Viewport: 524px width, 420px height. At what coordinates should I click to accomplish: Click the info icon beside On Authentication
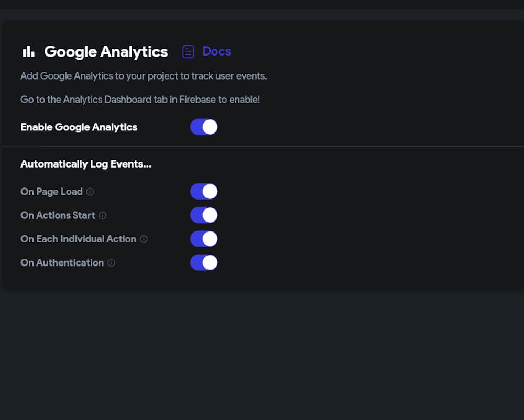[111, 263]
